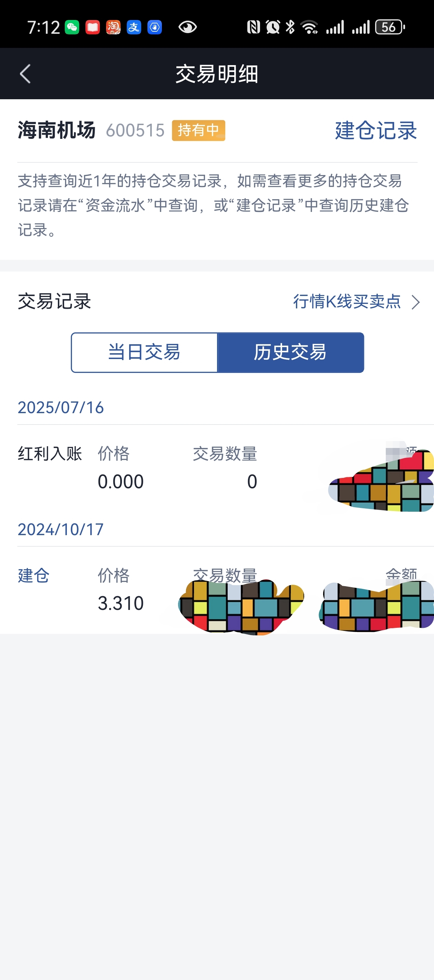The image size is (434, 980).
Task: Select the 历史交易 tab
Action: click(291, 352)
